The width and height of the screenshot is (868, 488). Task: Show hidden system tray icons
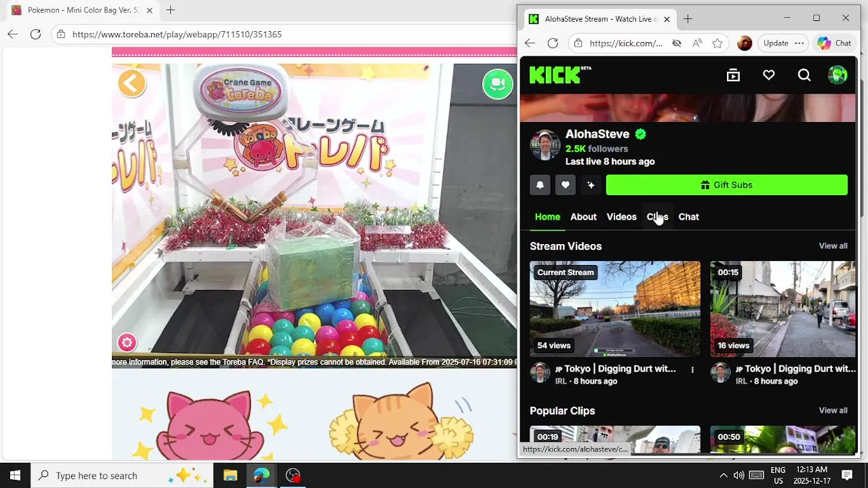click(723, 475)
